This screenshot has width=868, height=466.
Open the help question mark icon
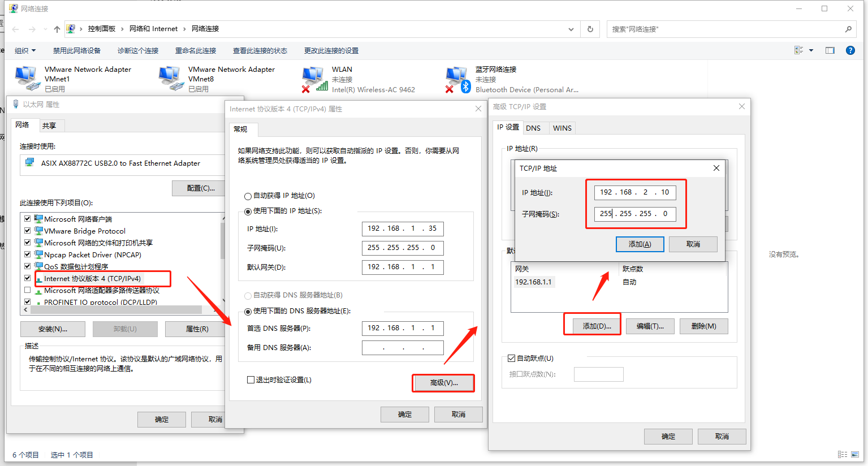pos(850,50)
